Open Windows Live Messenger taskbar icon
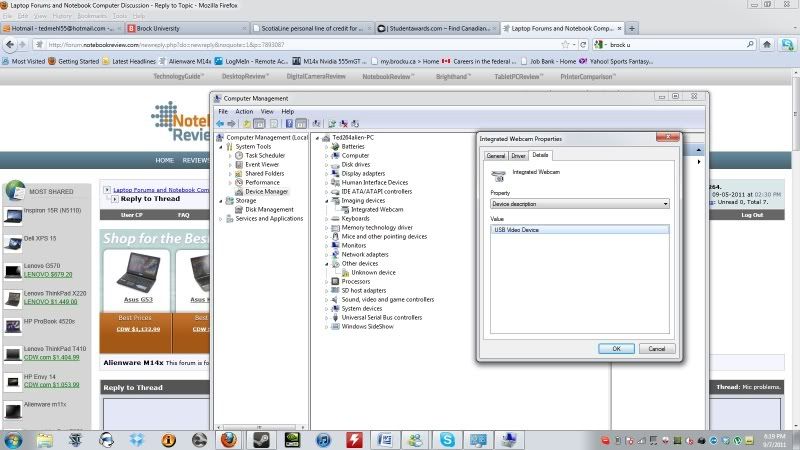The height and width of the screenshot is (450, 800). coord(416,439)
